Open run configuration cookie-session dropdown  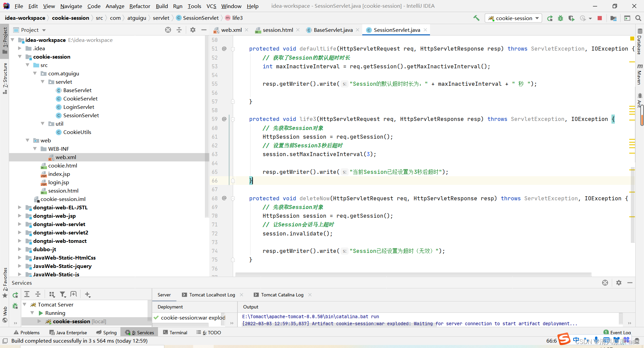514,18
